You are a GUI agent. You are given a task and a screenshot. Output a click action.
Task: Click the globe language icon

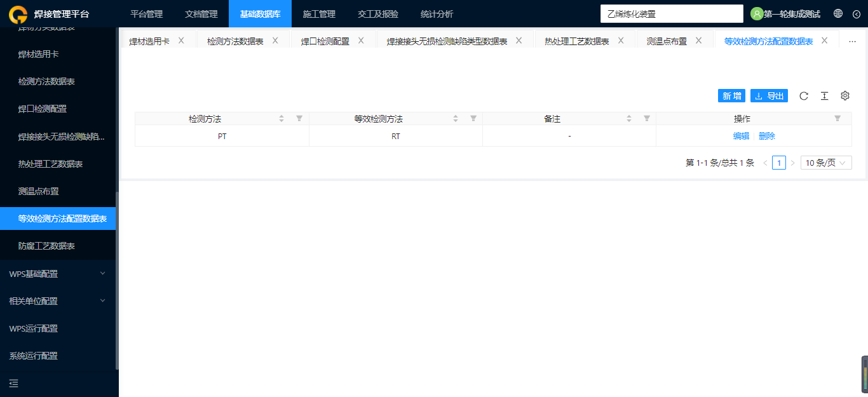coord(838,13)
